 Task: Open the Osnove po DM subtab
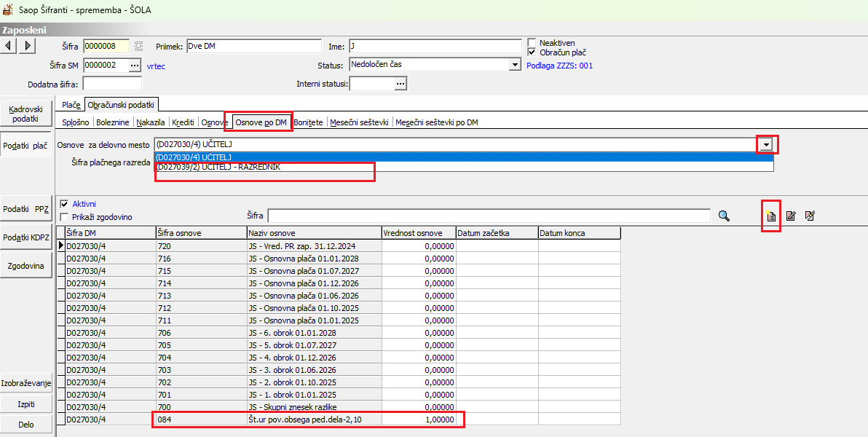(261, 122)
